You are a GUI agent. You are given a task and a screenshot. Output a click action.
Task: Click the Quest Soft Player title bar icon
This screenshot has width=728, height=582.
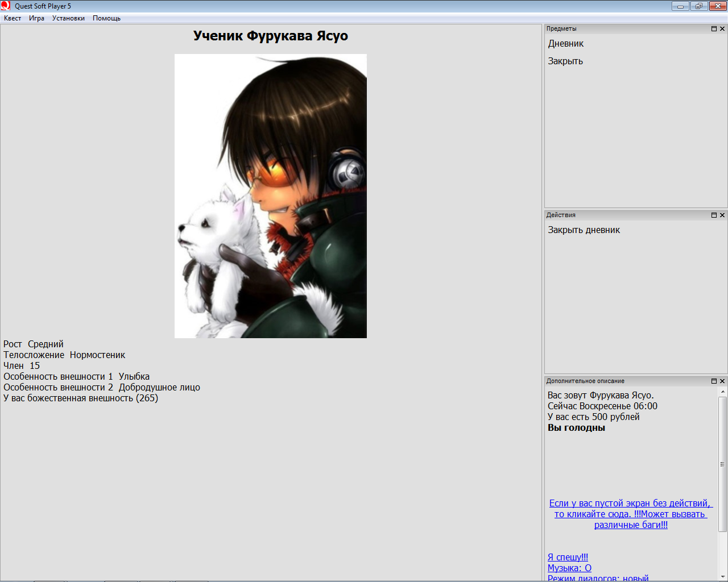[x=6, y=6]
